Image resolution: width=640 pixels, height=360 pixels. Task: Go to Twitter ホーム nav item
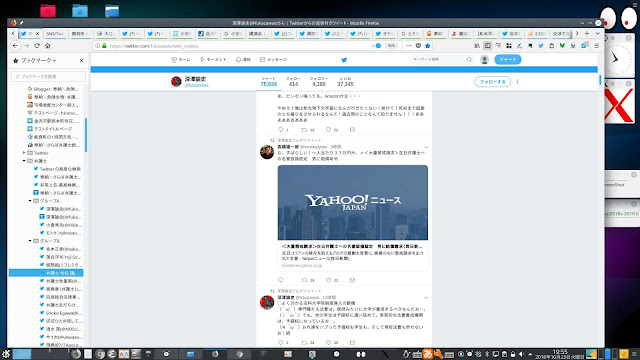click(x=181, y=60)
